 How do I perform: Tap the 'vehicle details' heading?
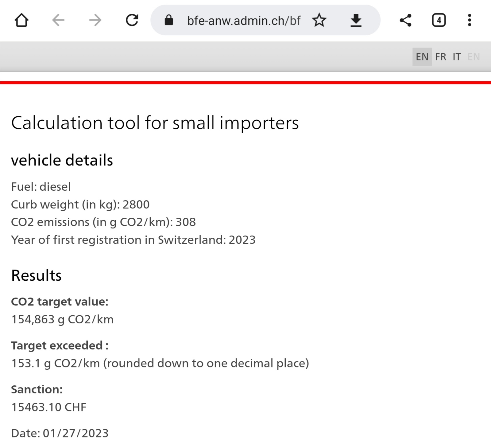point(62,160)
